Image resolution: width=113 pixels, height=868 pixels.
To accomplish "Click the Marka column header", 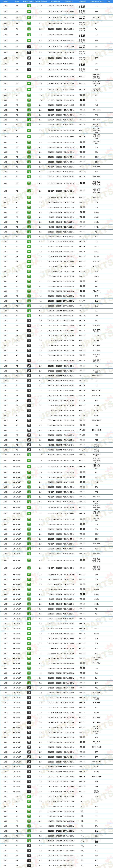I will [5, 2].
